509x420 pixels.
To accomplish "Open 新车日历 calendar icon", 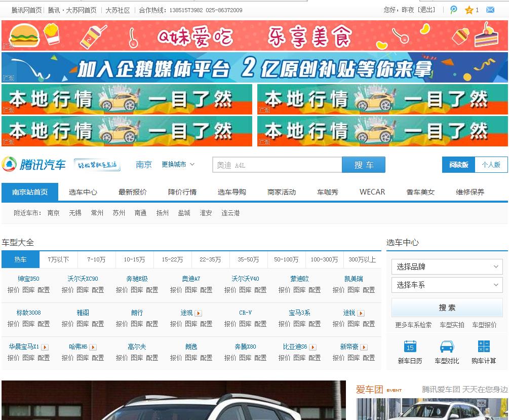I will click(410, 347).
